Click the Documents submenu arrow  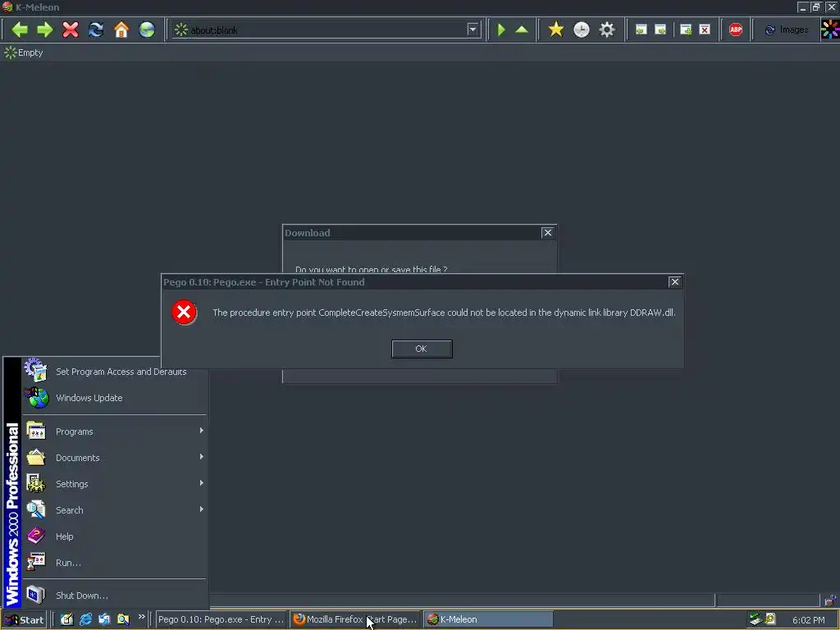coord(202,457)
